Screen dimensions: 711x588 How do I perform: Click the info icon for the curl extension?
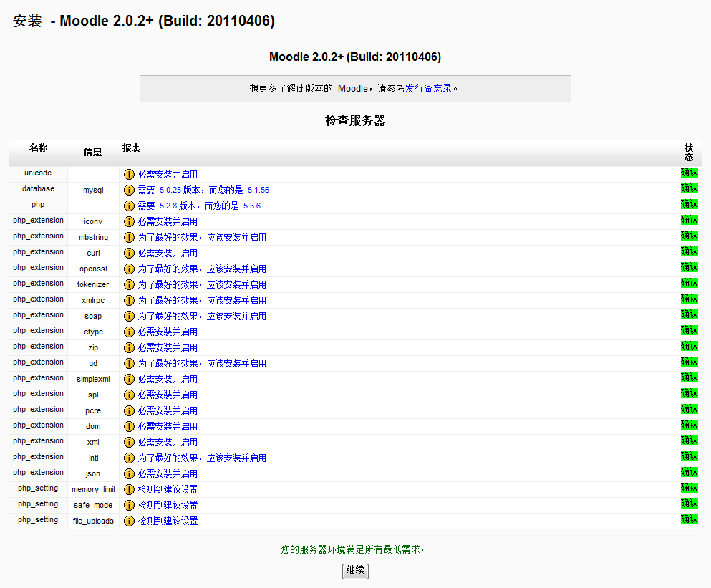[x=129, y=253]
